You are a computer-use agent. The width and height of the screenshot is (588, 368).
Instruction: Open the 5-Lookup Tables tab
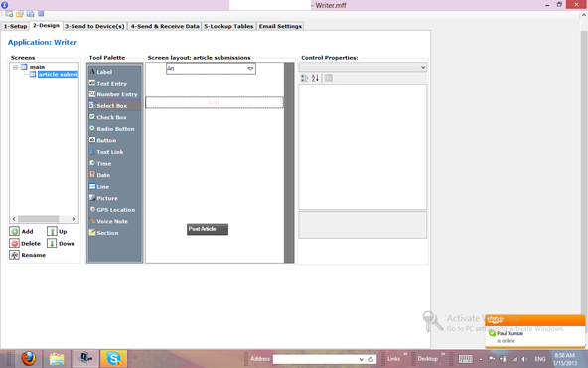pos(228,26)
